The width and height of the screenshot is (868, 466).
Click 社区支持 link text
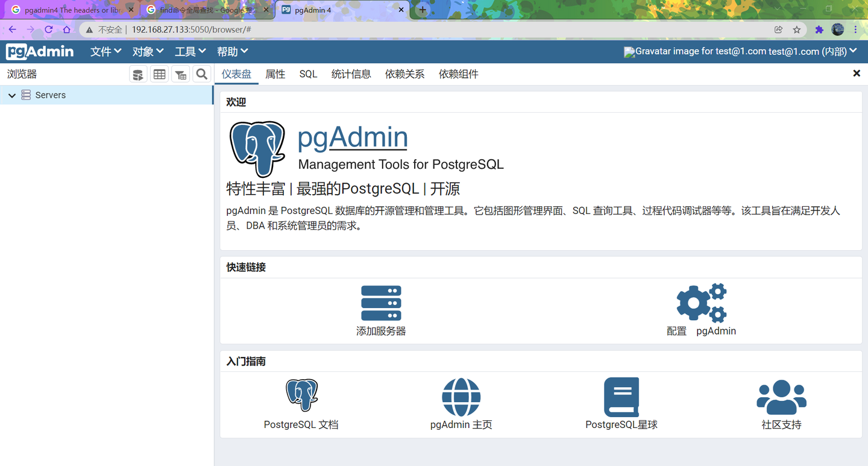tap(781, 425)
